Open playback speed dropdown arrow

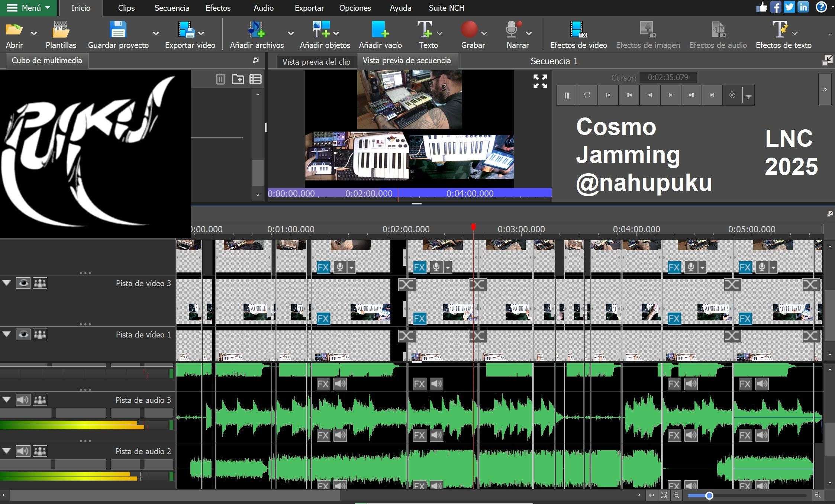[749, 96]
